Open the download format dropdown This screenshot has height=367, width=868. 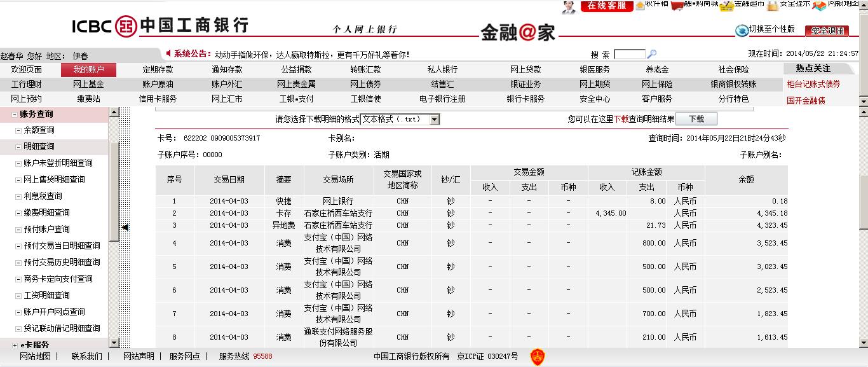[434, 119]
